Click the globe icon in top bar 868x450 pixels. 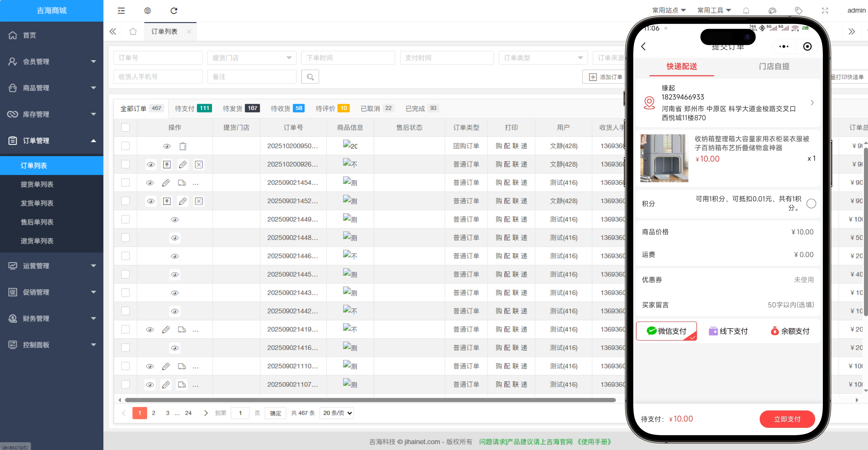pos(147,11)
